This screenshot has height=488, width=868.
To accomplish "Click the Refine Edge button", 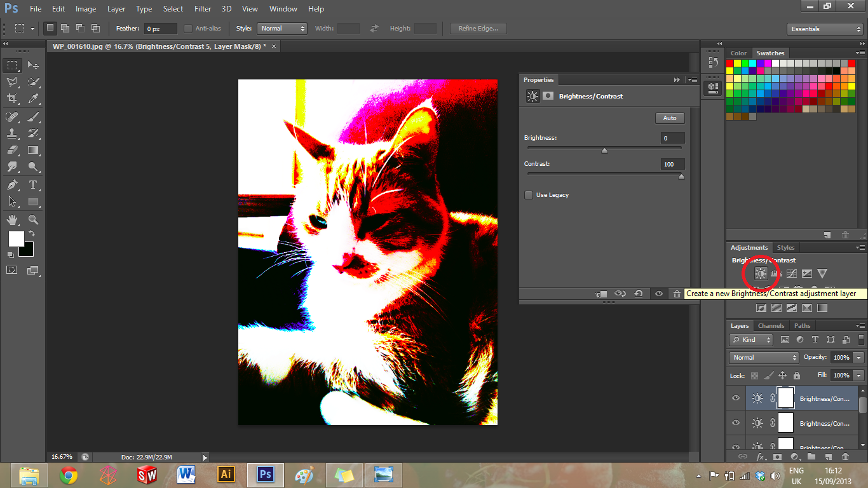I will [x=478, y=29].
